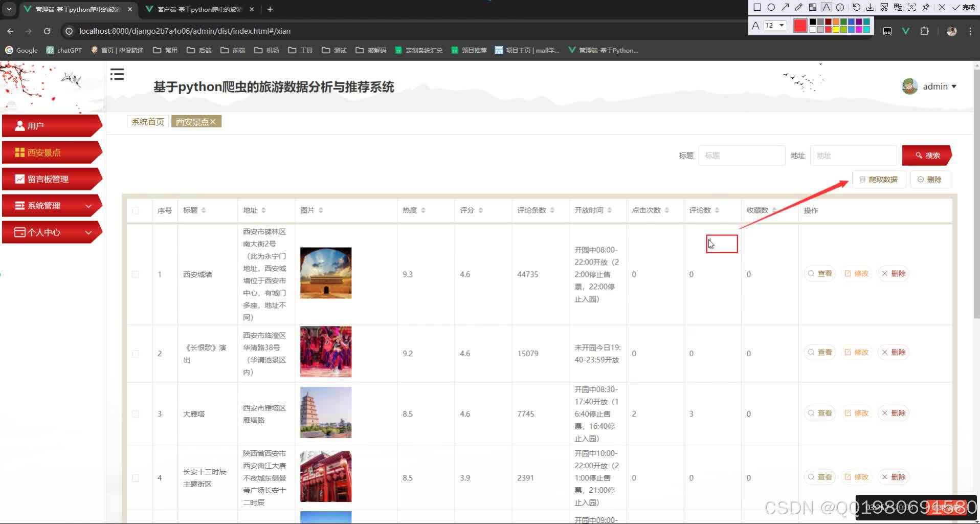The height and width of the screenshot is (524, 980).
Task: Sort by the 点击次数 column arrows
Action: click(x=667, y=210)
